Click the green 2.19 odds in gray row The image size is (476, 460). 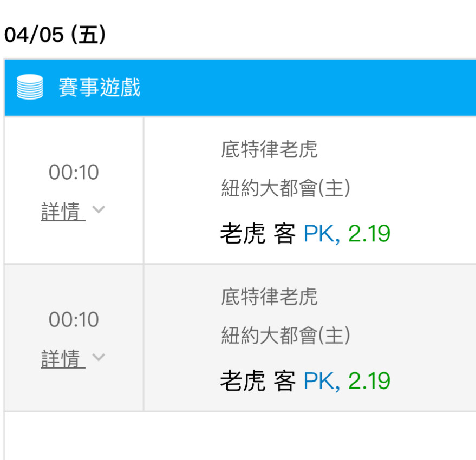click(x=369, y=381)
